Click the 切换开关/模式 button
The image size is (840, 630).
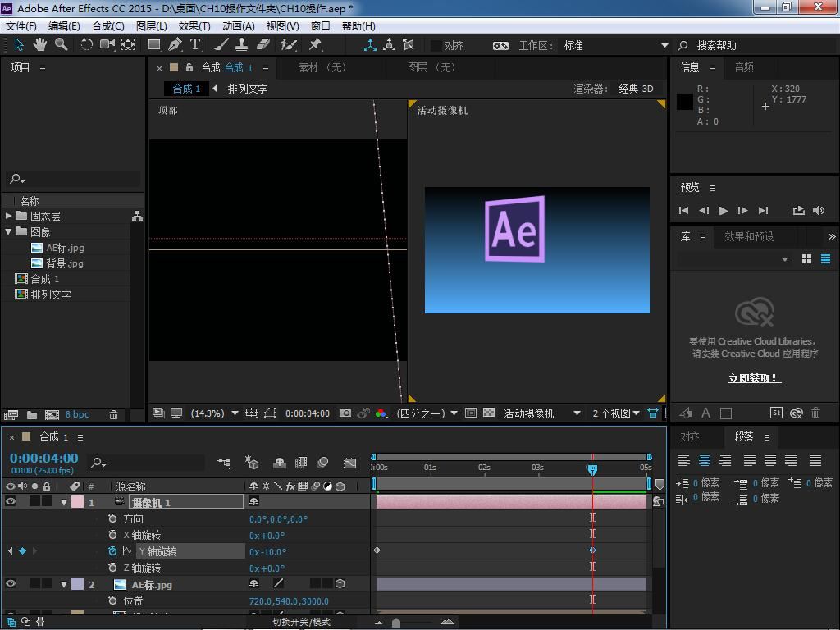[302, 622]
